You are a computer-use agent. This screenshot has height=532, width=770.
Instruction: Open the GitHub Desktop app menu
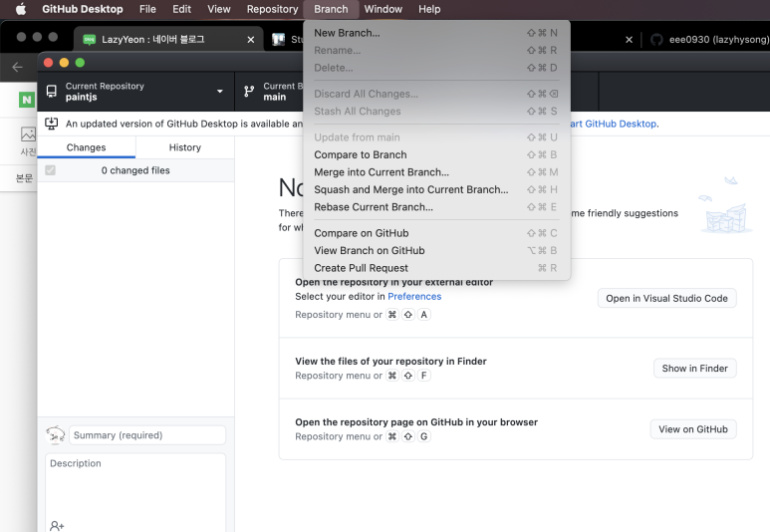pos(83,9)
